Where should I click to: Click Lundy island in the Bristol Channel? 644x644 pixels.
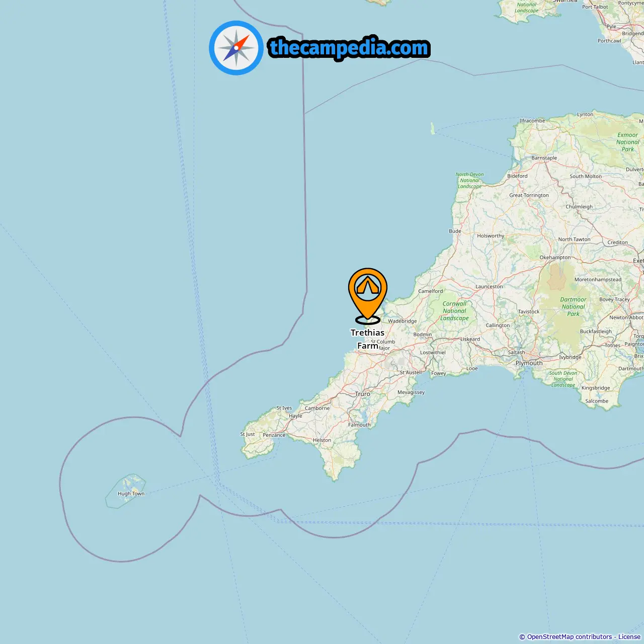(432, 128)
